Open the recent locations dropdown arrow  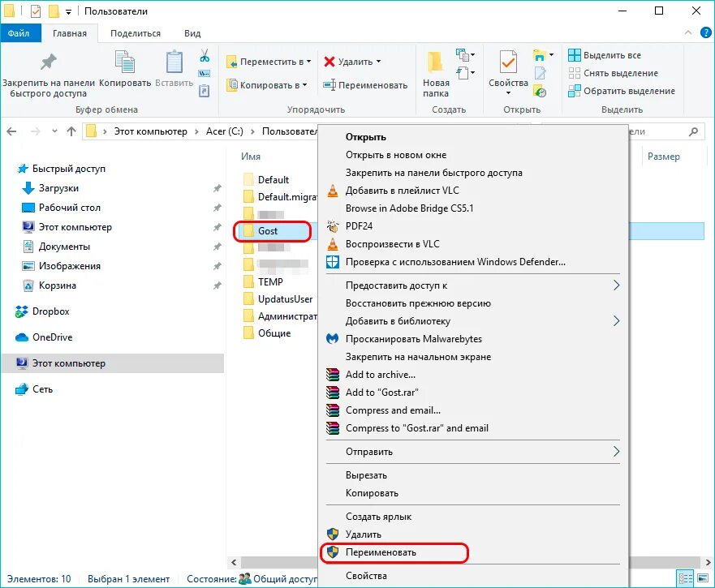[54, 131]
